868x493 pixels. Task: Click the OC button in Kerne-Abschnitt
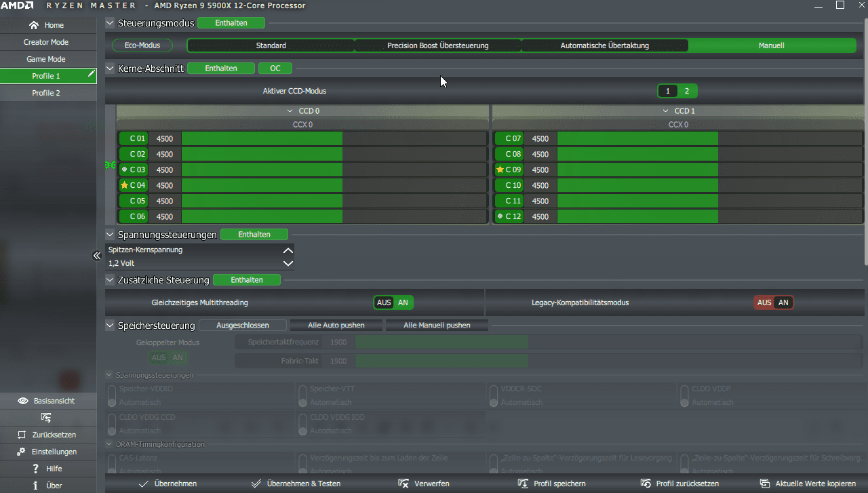275,68
